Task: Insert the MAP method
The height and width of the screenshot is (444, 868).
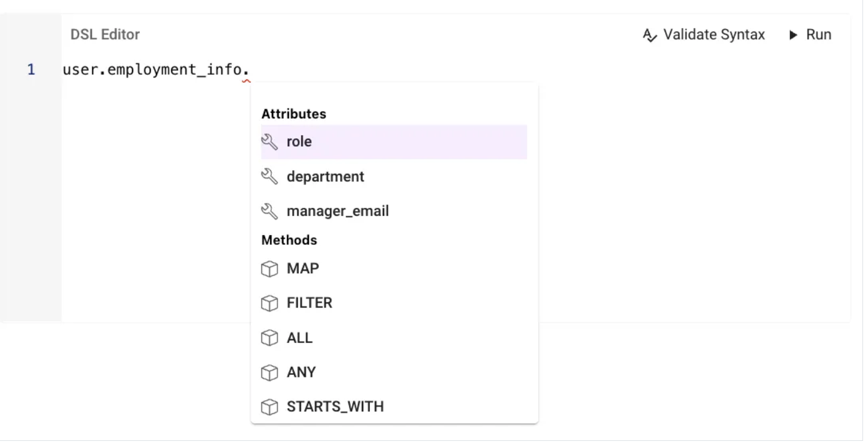Action: coord(303,269)
